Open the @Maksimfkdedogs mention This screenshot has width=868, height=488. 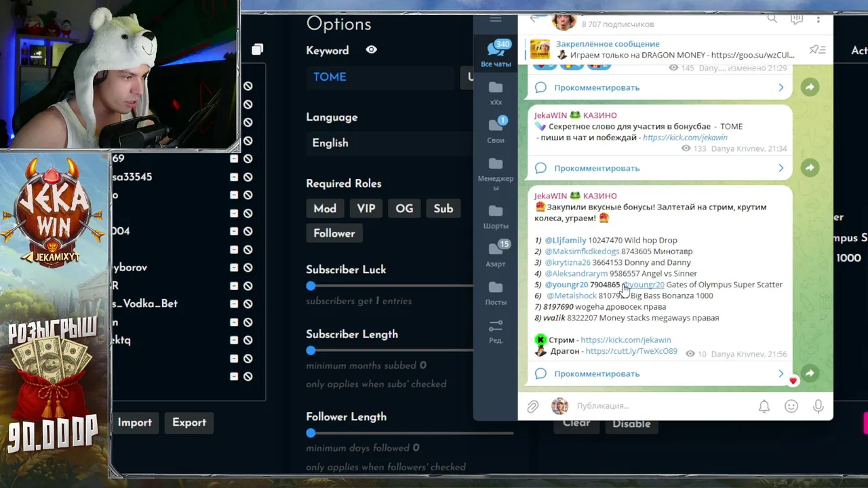(582, 251)
